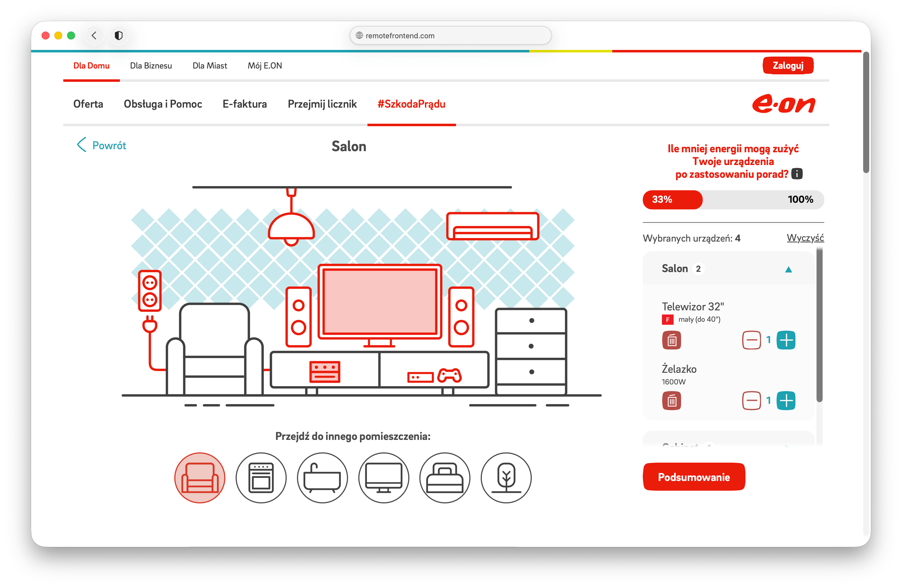Delete the Telewizor 32" device with trash icon
Viewport: 902px width, 588px height.
coord(672,340)
